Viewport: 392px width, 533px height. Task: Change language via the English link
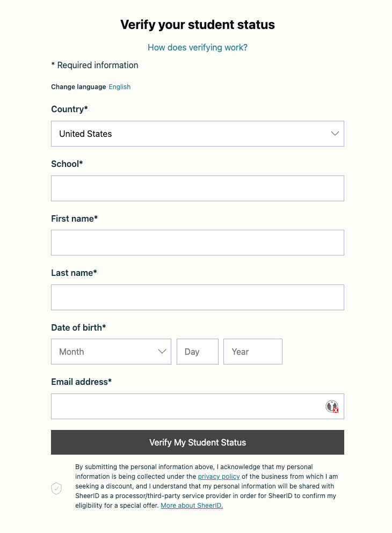point(119,87)
